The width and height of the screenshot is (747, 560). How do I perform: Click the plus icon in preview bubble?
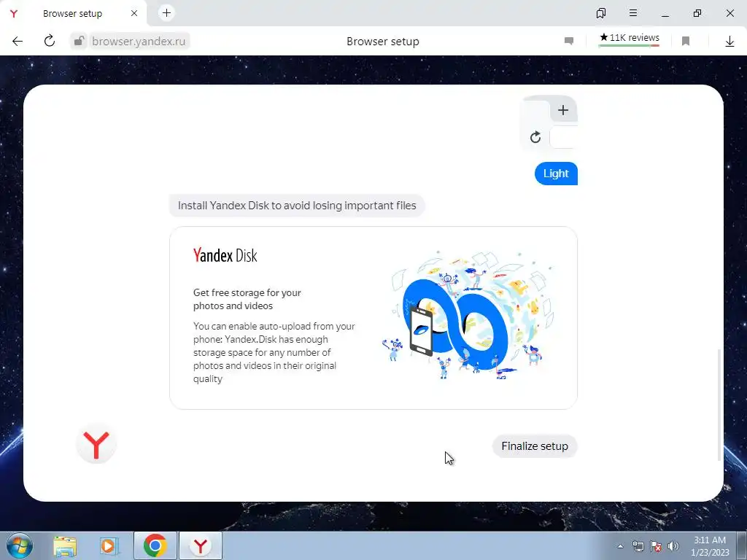(563, 110)
